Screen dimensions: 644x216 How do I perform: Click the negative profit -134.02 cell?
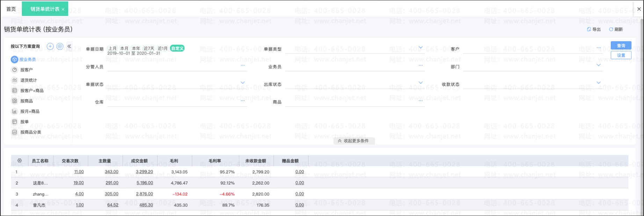coord(180,194)
